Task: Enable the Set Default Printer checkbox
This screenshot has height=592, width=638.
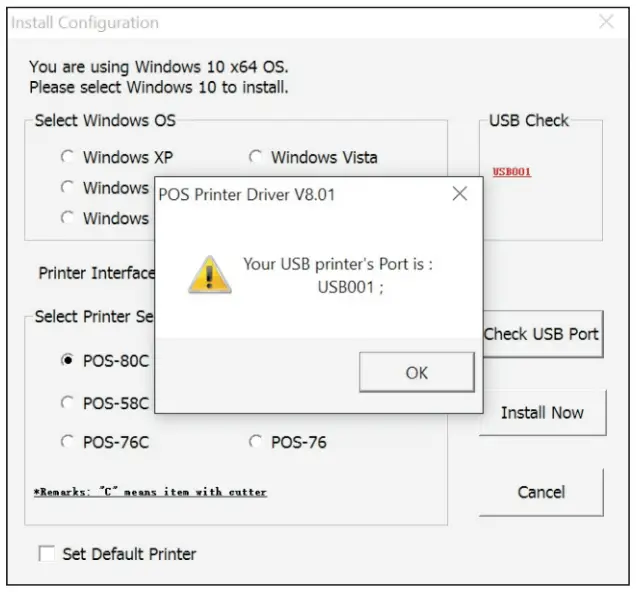Action: click(47, 553)
